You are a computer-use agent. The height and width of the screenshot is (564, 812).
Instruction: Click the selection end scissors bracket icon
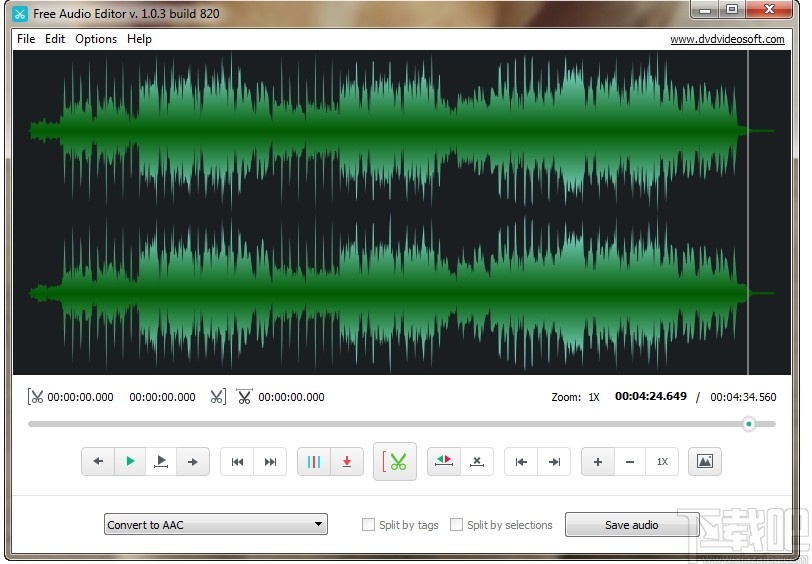point(218,397)
